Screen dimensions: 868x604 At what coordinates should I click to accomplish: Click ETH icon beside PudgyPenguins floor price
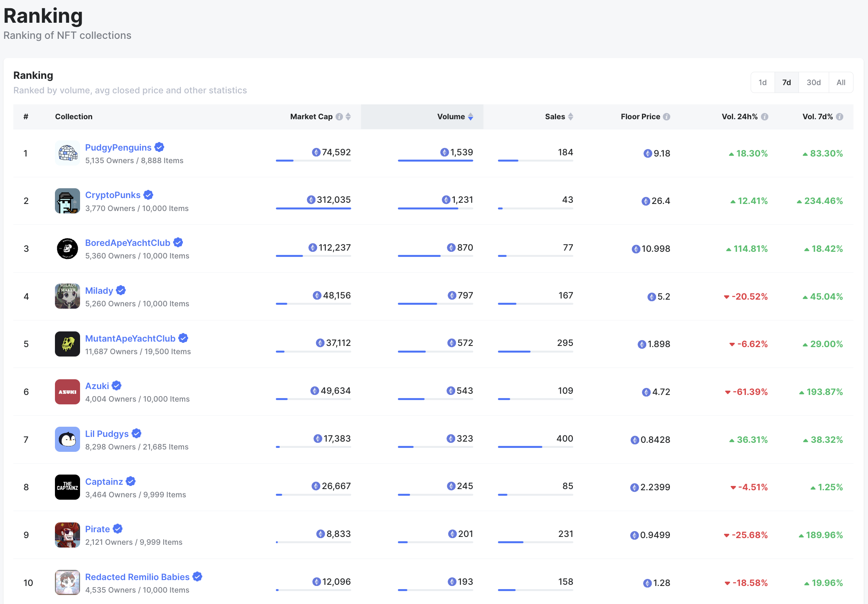pos(648,153)
